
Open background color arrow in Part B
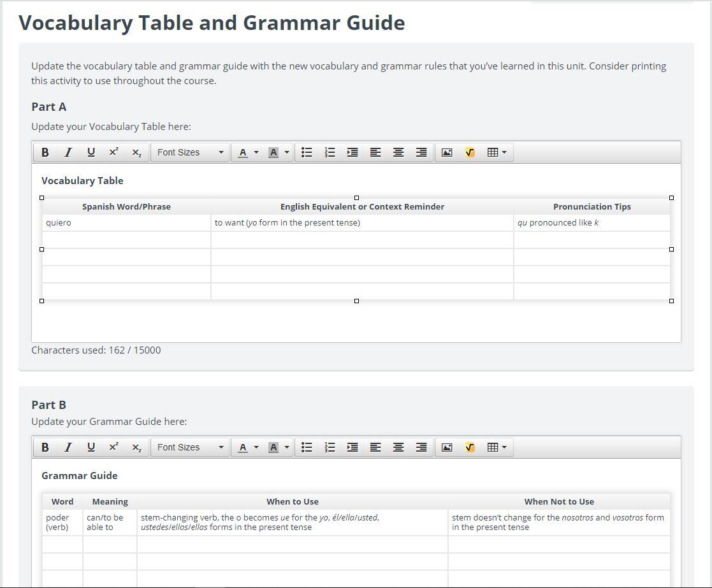point(287,447)
